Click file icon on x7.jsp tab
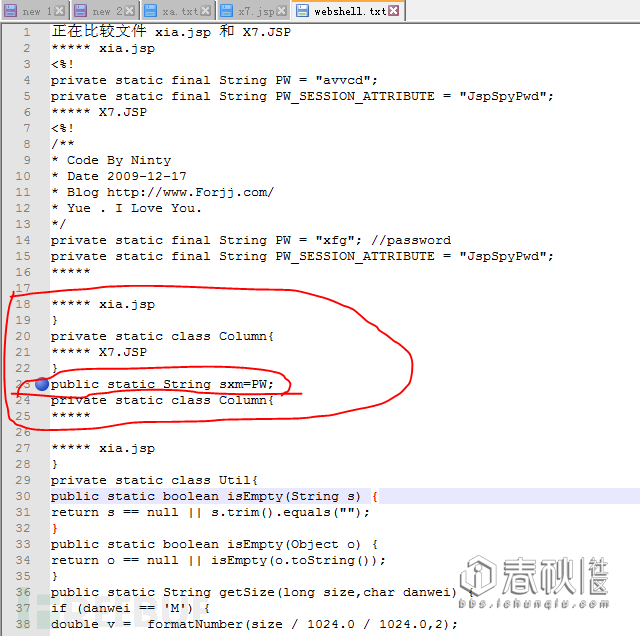This screenshot has height=636, width=640. (226, 11)
